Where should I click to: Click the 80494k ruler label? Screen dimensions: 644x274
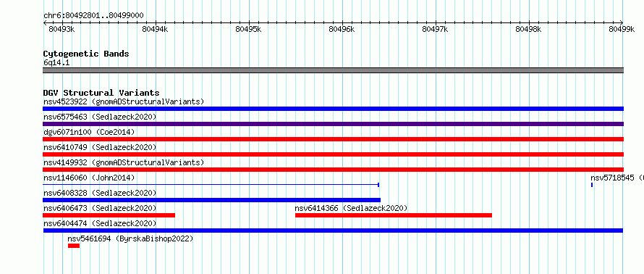(155, 28)
